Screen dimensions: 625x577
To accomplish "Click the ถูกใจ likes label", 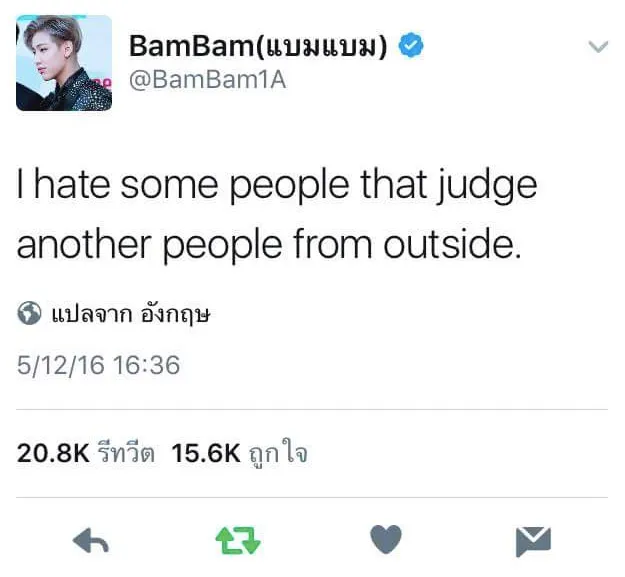I will (278, 453).
